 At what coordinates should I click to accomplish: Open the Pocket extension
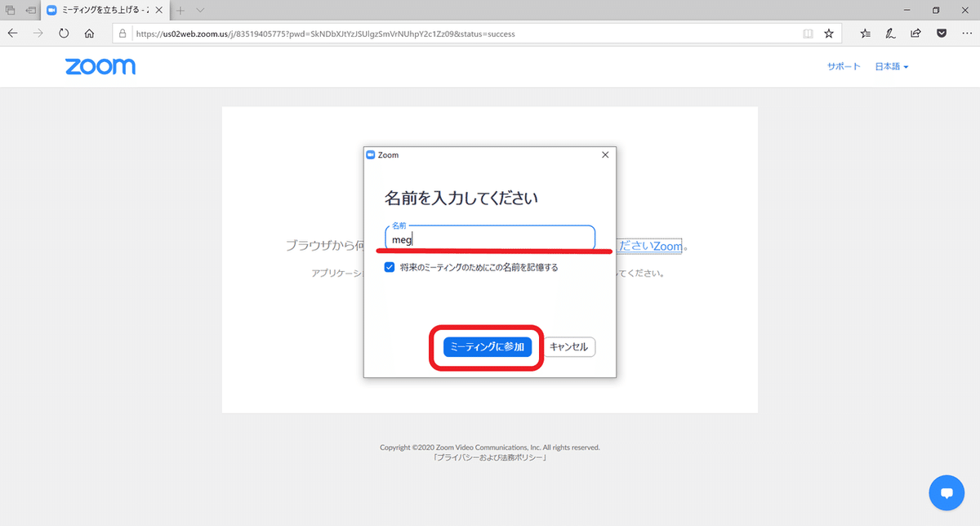coord(941,33)
